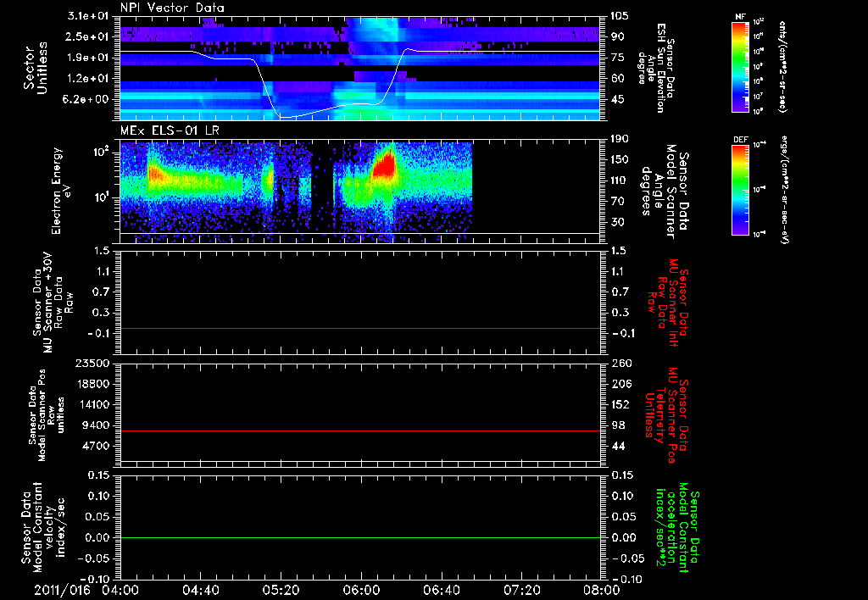Click the 4700 scanner position tick
The width and height of the screenshot is (868, 600).
(97, 446)
